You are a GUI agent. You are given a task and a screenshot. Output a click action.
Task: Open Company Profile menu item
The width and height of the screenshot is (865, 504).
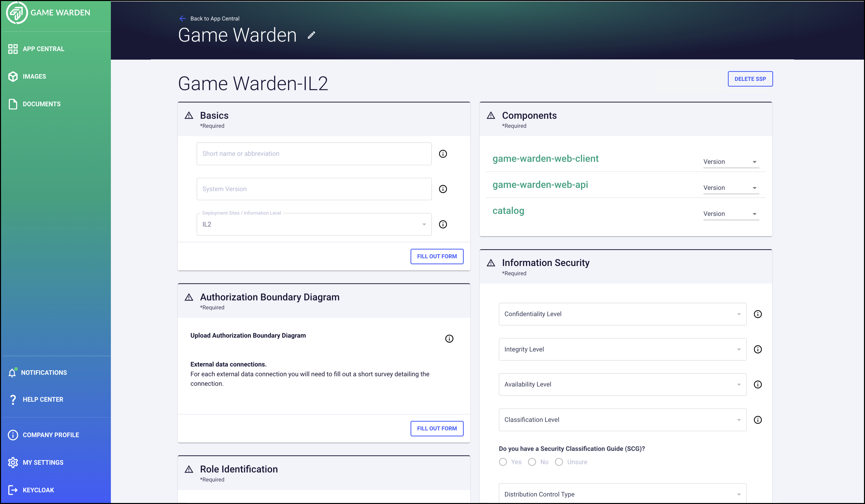click(51, 435)
